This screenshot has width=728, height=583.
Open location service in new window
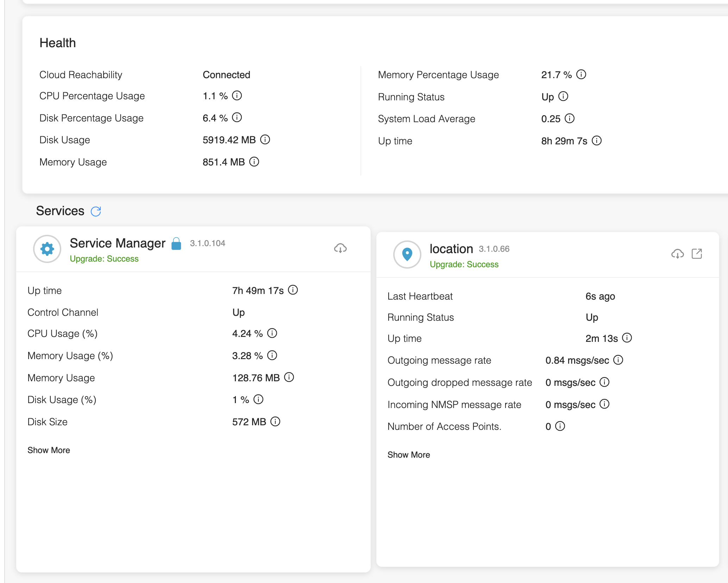(697, 254)
